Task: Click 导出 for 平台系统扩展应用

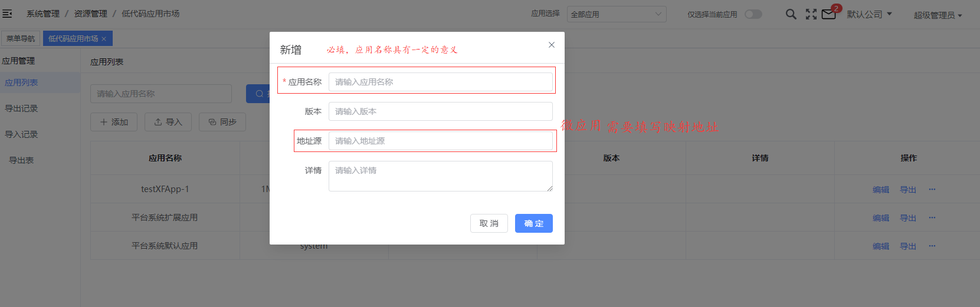Action: (908, 218)
